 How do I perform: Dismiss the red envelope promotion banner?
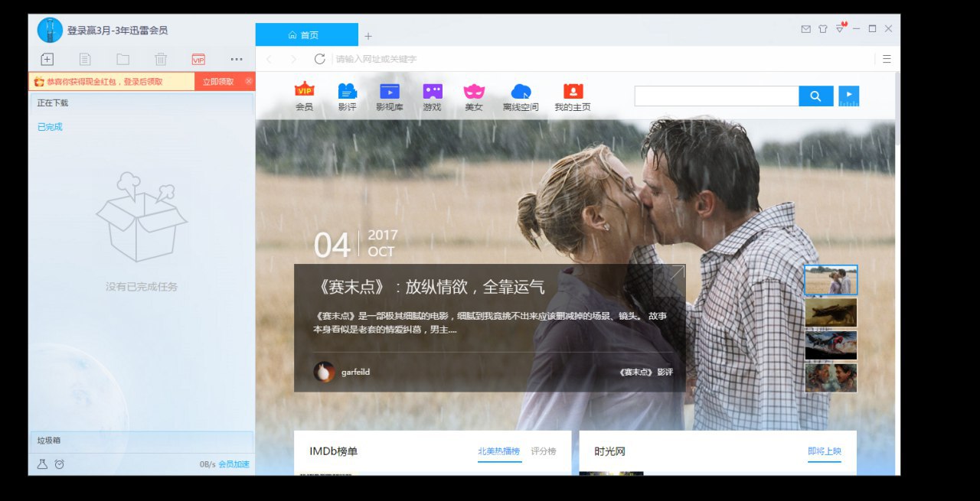249,80
